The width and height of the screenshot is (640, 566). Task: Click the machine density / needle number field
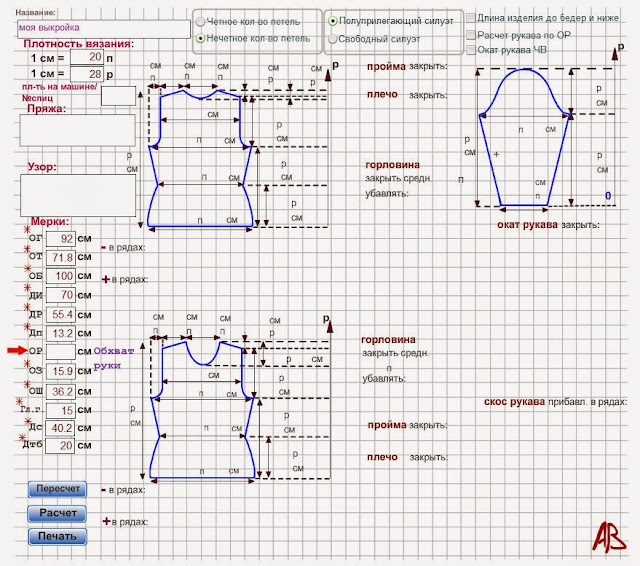(118, 96)
